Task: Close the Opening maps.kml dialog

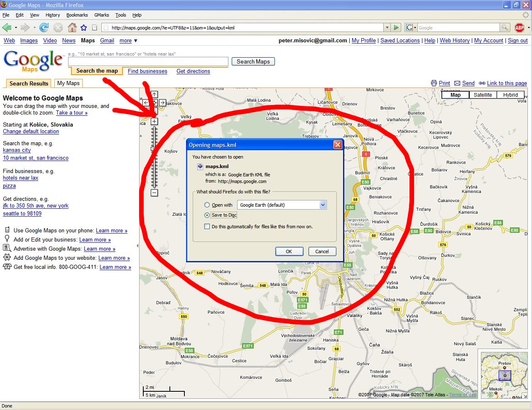Action: (338, 144)
